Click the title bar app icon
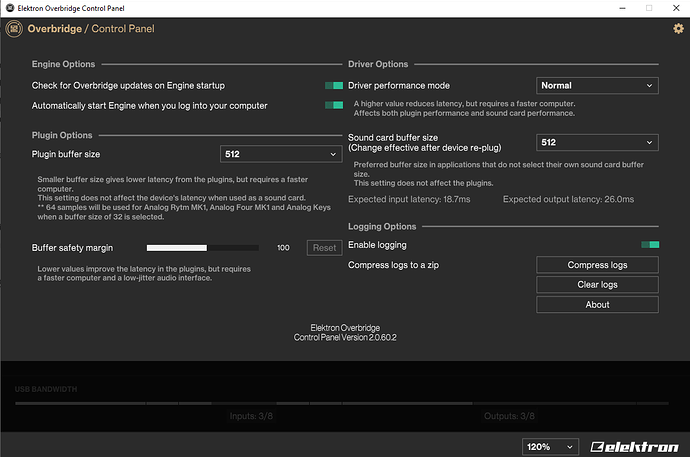 tap(10, 8)
